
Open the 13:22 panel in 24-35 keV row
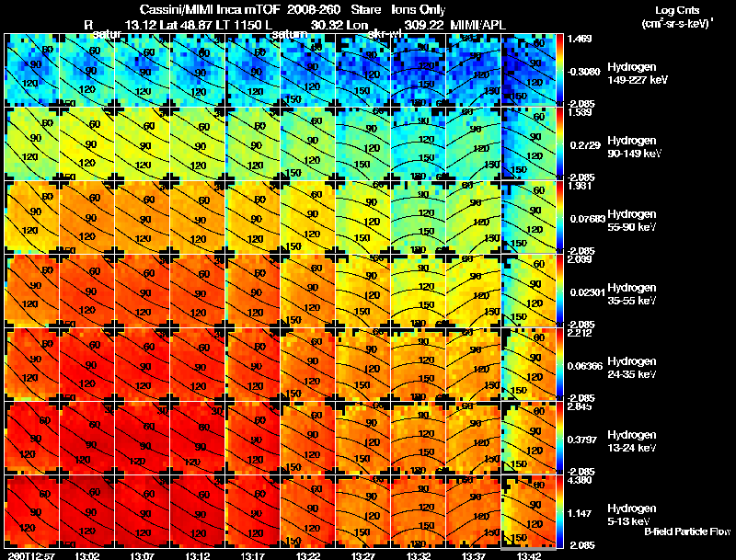pyautogui.click(x=308, y=364)
